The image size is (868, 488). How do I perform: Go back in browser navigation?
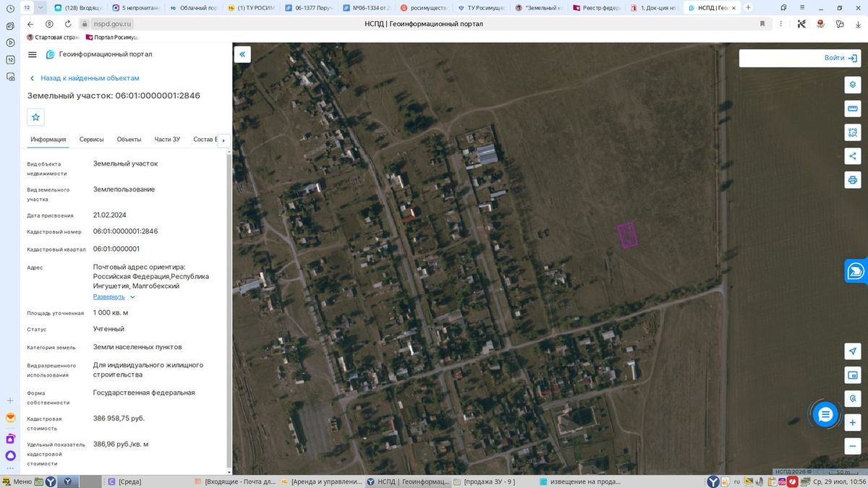coord(30,24)
